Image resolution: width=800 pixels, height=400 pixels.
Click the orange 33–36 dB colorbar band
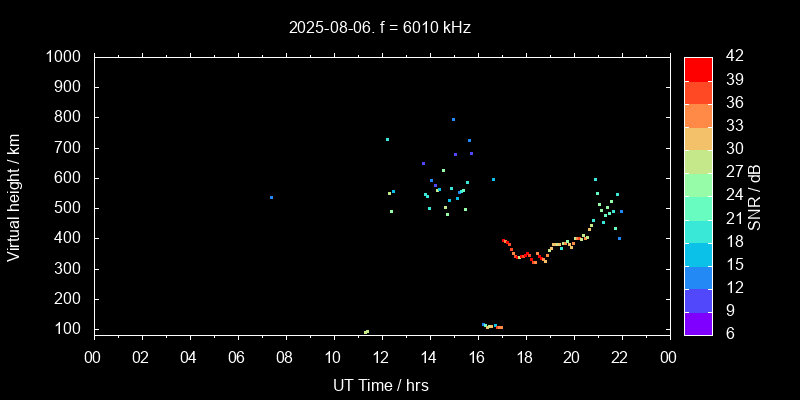pyautogui.click(x=698, y=114)
